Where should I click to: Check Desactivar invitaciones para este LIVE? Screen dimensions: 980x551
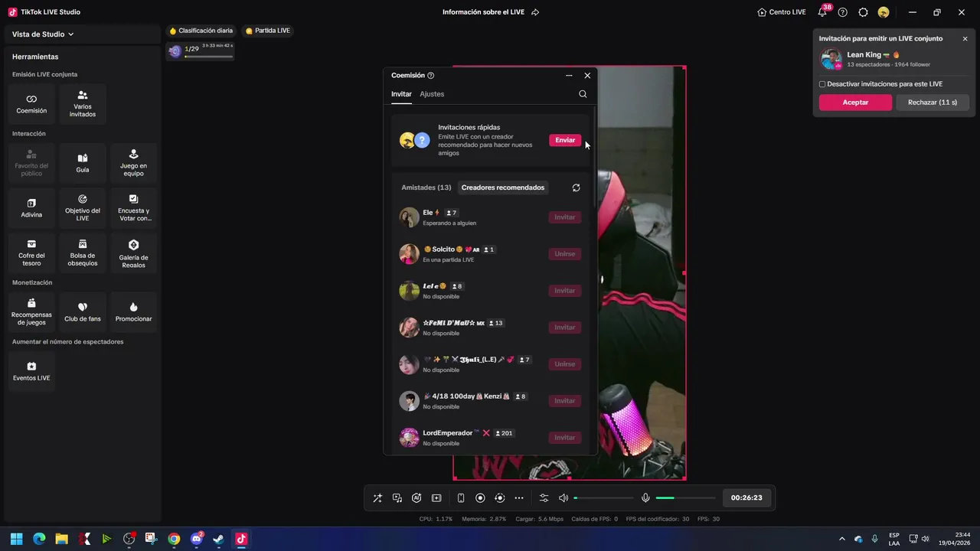(822, 84)
